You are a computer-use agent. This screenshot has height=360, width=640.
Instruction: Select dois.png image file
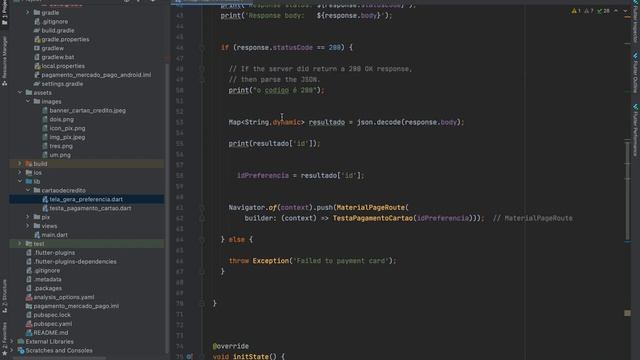click(61, 119)
